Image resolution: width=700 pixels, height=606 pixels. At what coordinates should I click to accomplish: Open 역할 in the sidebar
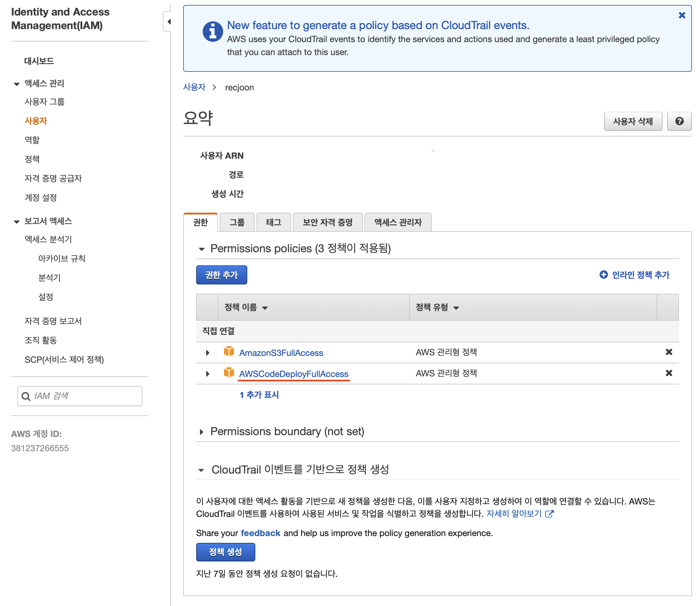point(32,140)
